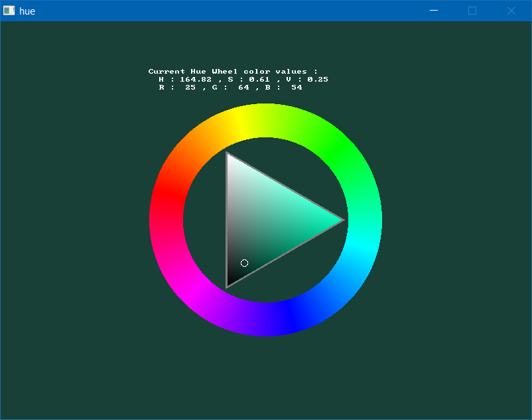Click the small circular marker inside the triangle
532x420 pixels.
point(244,263)
